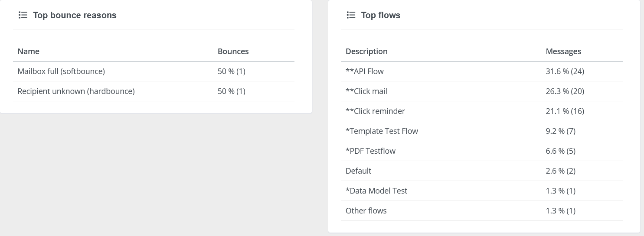
Task: Click the Default flow row
Action: click(x=358, y=171)
